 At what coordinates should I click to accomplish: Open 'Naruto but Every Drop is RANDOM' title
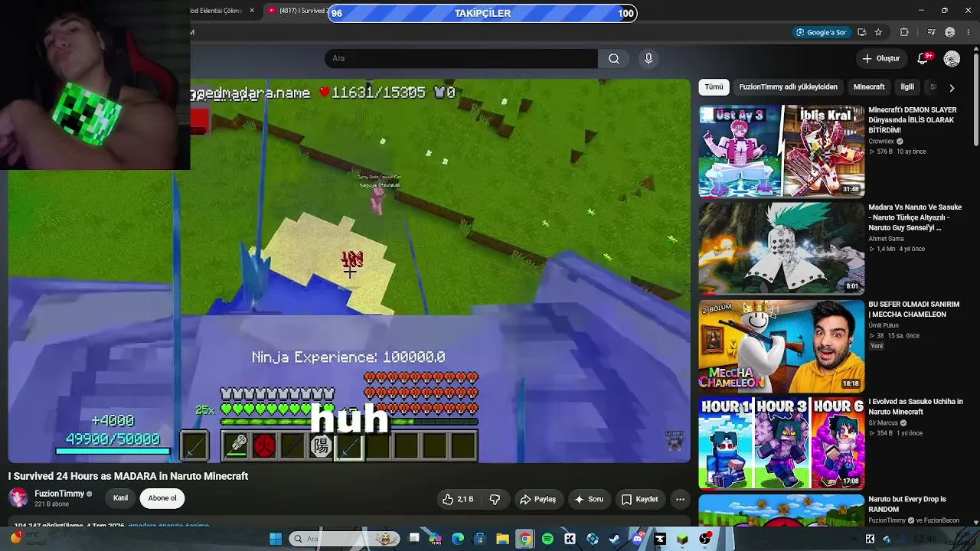[x=907, y=504]
